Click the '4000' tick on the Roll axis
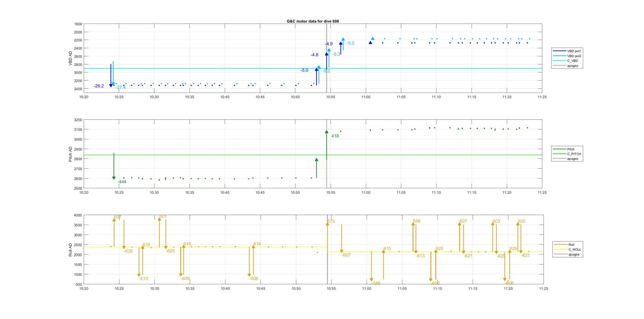Viewport: 644px width, 319px height. (78, 215)
